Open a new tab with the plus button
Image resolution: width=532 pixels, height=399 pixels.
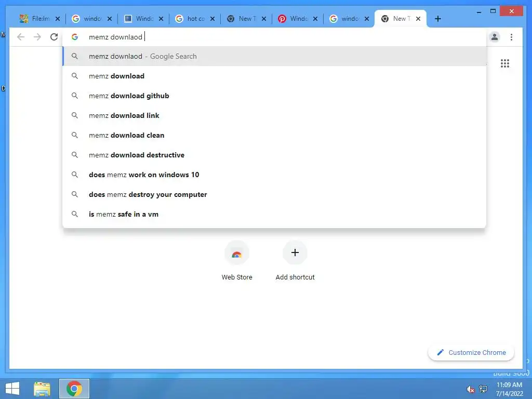(437, 19)
